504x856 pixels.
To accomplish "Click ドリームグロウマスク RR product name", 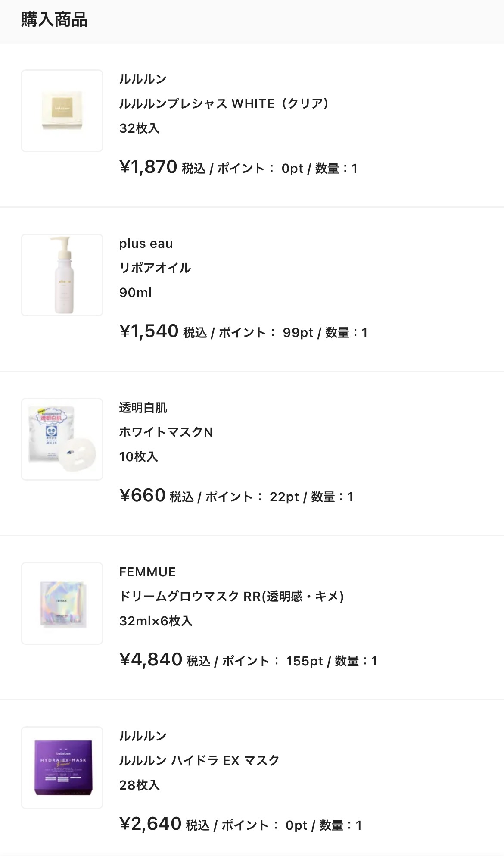I will click(231, 597).
